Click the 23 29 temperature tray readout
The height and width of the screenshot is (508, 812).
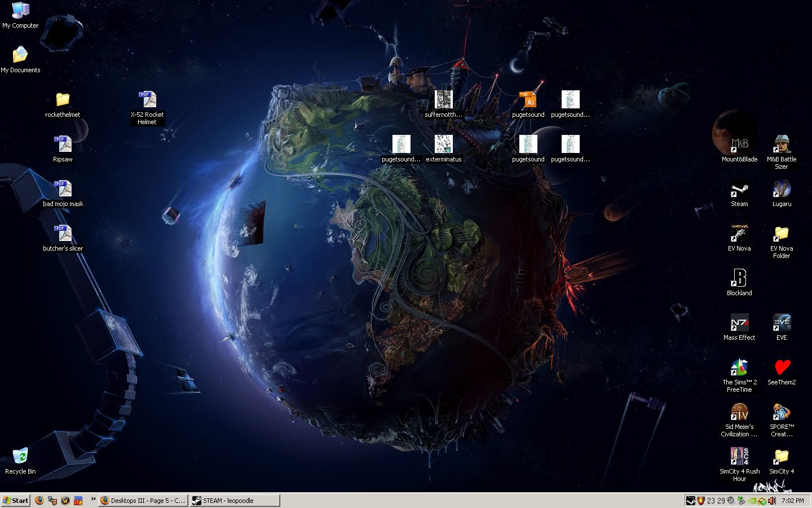click(716, 501)
